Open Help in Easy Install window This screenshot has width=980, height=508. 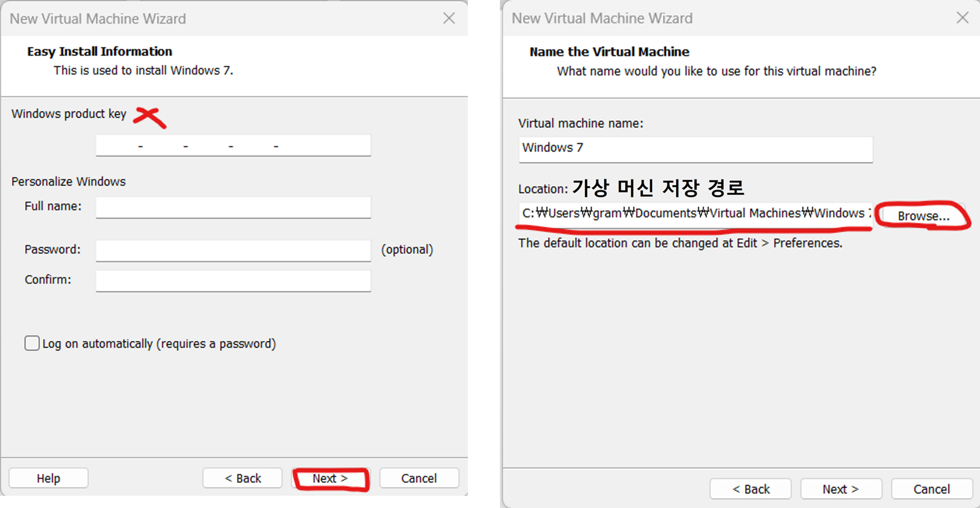pyautogui.click(x=48, y=478)
